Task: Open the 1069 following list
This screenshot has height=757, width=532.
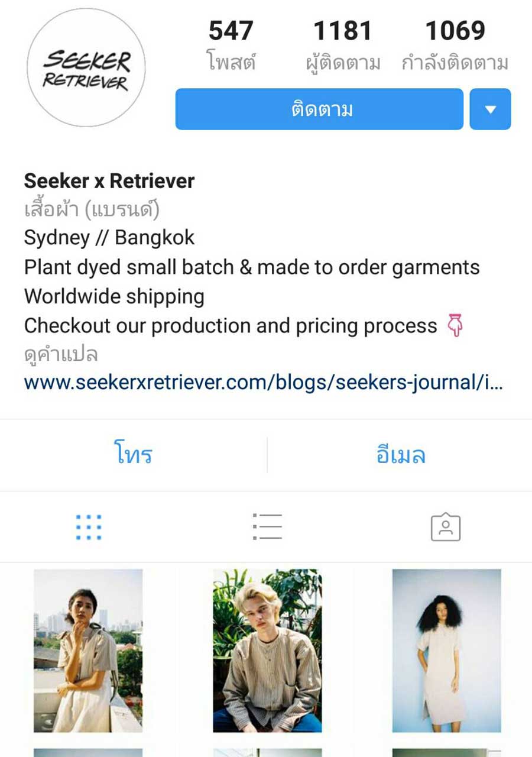Action: pyautogui.click(x=455, y=45)
